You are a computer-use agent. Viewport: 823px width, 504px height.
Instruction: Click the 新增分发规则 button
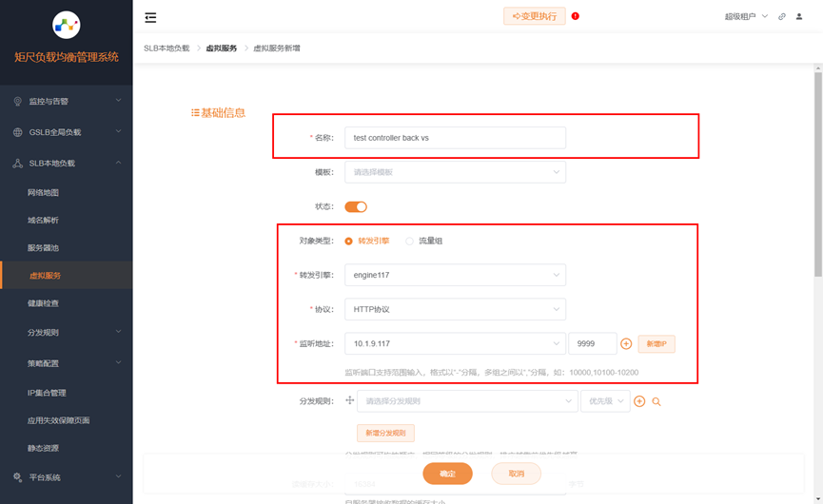coord(385,433)
